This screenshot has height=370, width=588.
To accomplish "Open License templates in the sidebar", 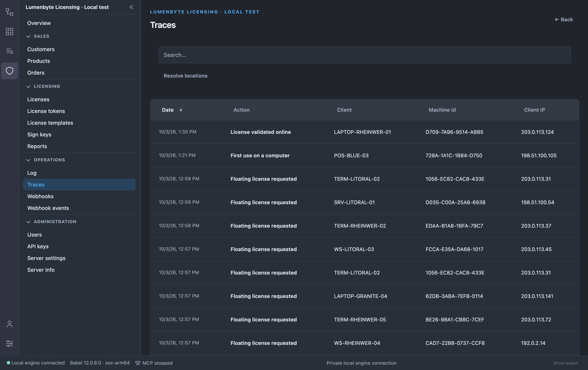I will (x=50, y=123).
